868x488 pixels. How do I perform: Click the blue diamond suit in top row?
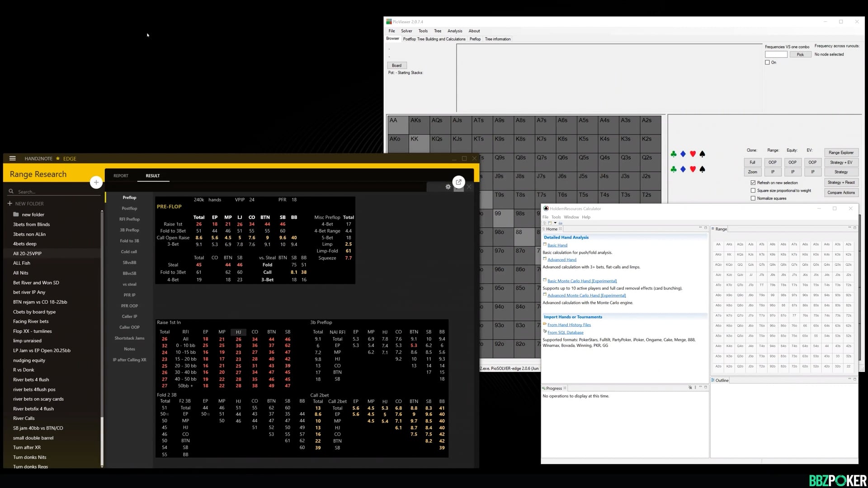tap(683, 154)
